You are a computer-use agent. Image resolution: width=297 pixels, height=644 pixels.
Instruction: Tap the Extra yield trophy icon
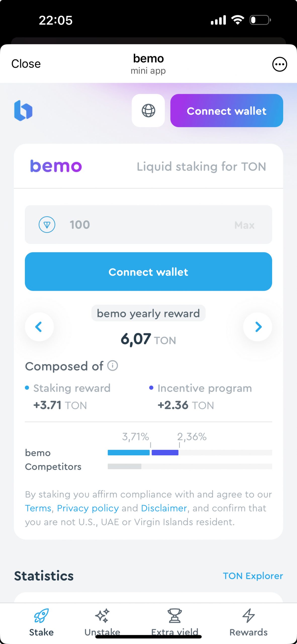175,615
